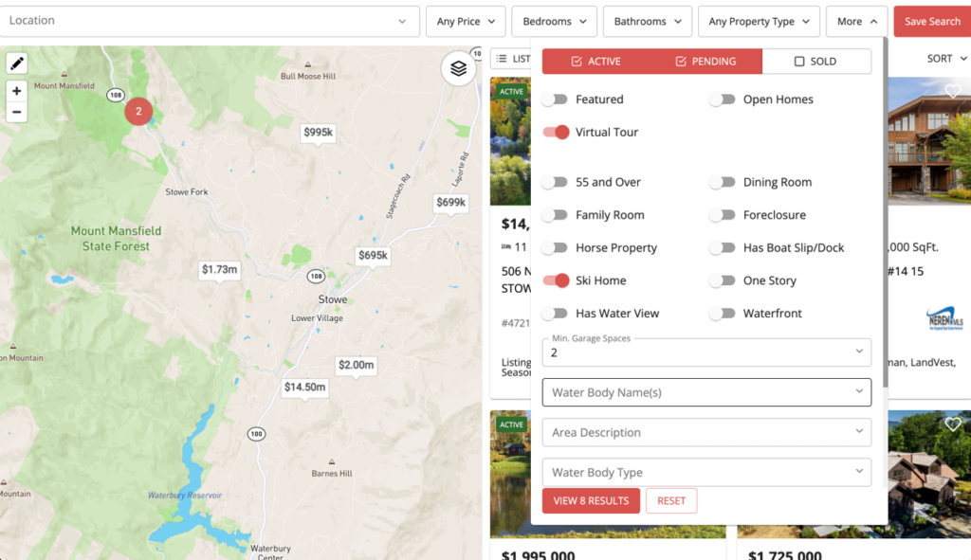Collapse the More filters menu
This screenshot has width=971, height=560.
pyautogui.click(x=856, y=22)
